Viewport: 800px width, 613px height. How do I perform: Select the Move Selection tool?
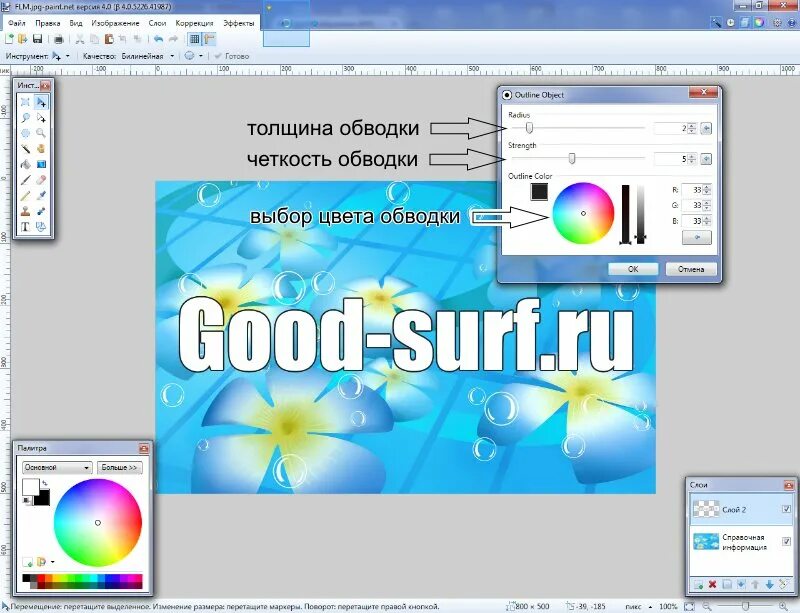pos(41,118)
